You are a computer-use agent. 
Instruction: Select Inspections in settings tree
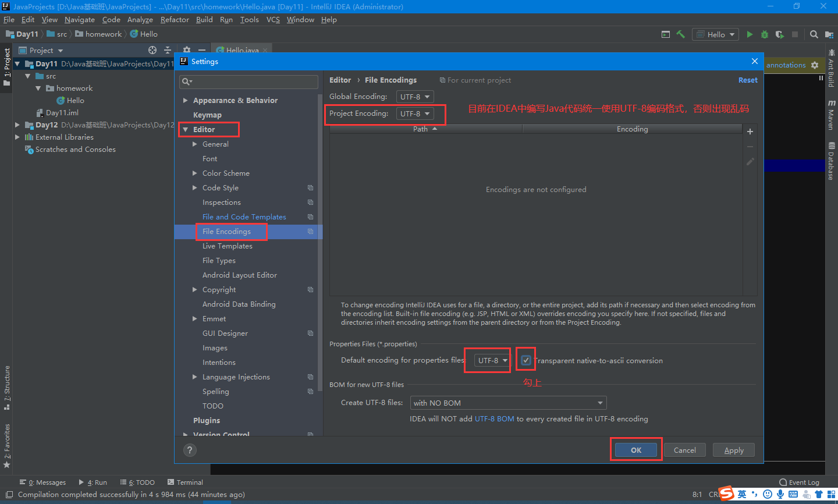[x=221, y=202]
